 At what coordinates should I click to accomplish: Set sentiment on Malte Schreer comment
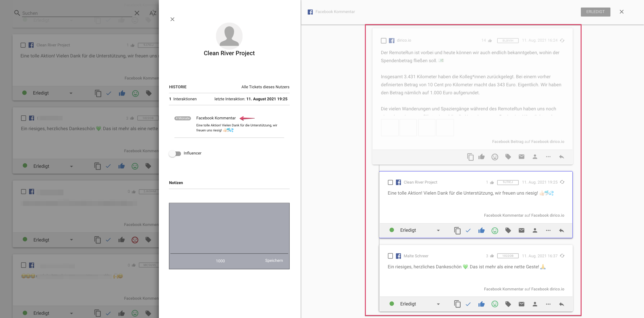pyautogui.click(x=495, y=304)
